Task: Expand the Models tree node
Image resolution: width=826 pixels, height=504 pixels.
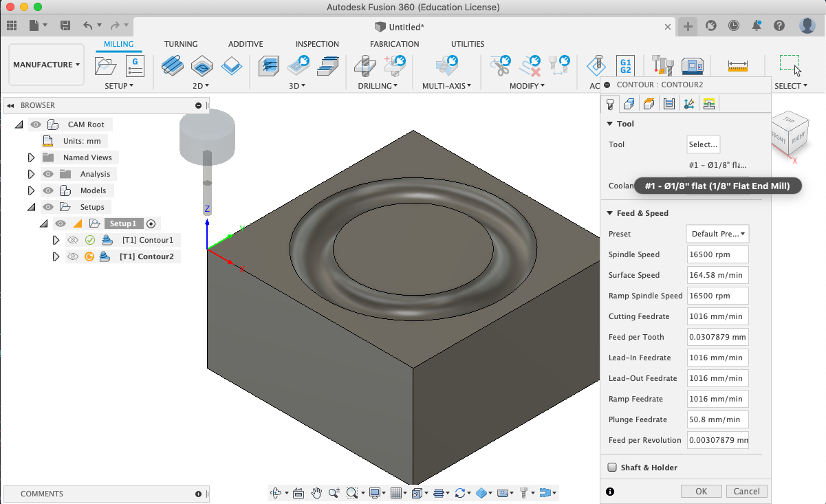Action: [31, 190]
